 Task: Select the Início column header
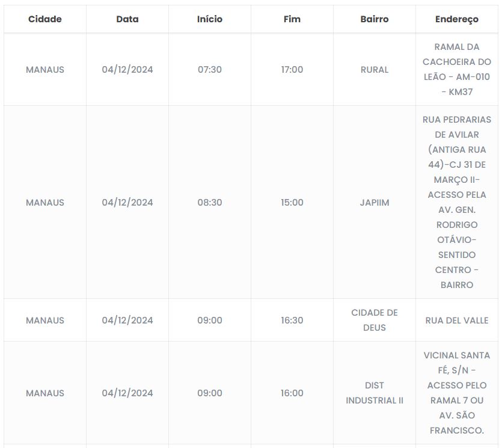pos(210,19)
